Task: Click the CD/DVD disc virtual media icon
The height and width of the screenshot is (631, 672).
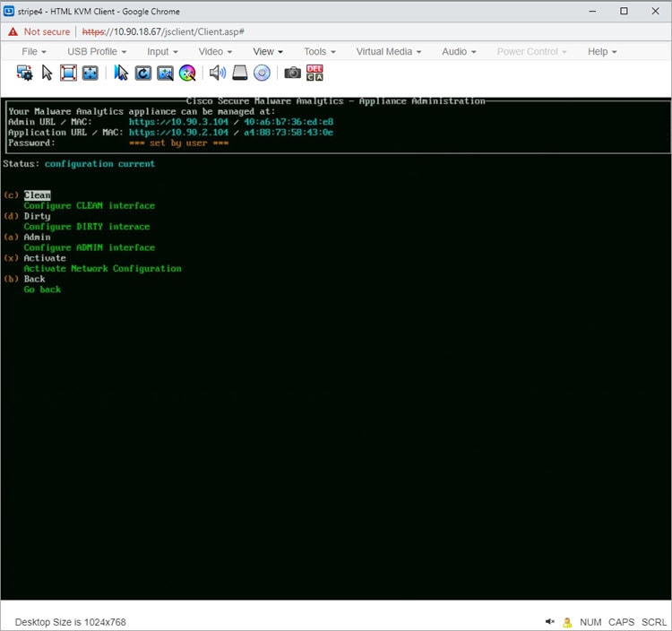Action: click(x=262, y=73)
